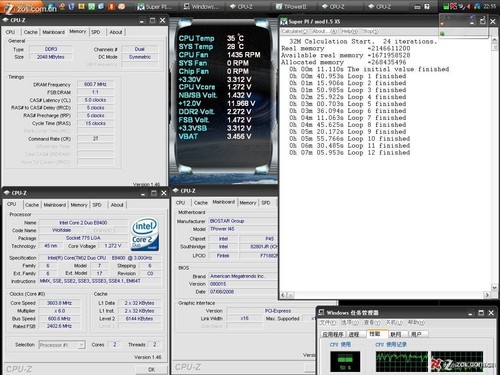The height and width of the screenshot is (375, 500).
Task: Click processor name Intel Core 2 Duo E8400
Action: pos(83,223)
